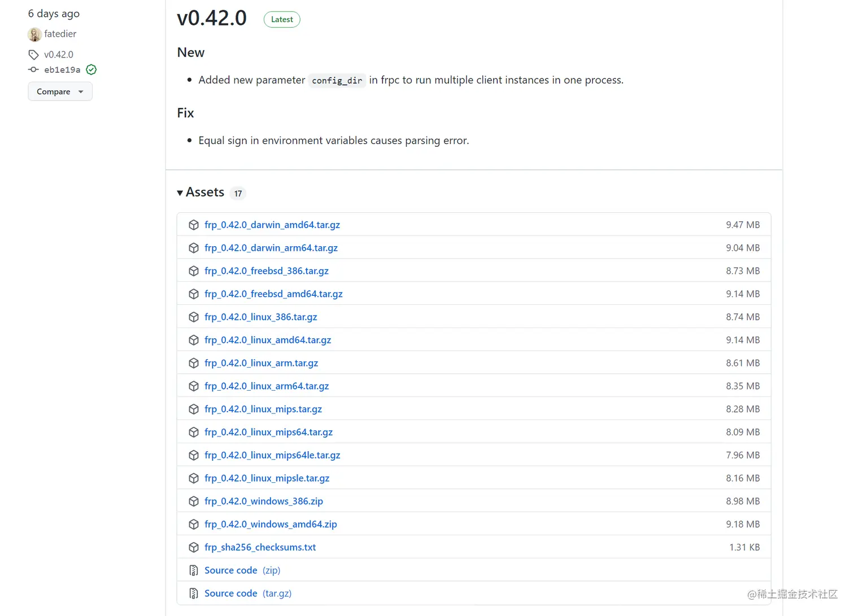Click package icon beside frp_0.42.0_windows_amd64.zip

coord(194,525)
